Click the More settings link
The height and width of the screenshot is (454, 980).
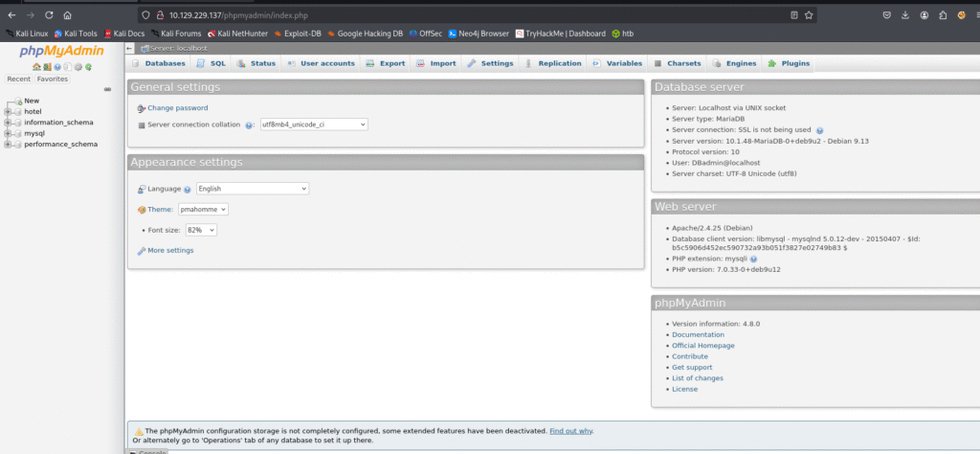point(170,251)
